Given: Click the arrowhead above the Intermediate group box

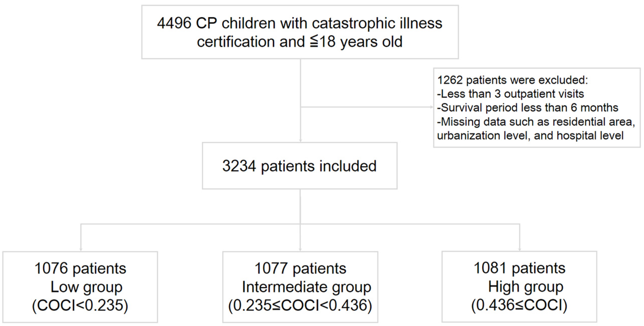Looking at the screenshot, I should 300,249.
